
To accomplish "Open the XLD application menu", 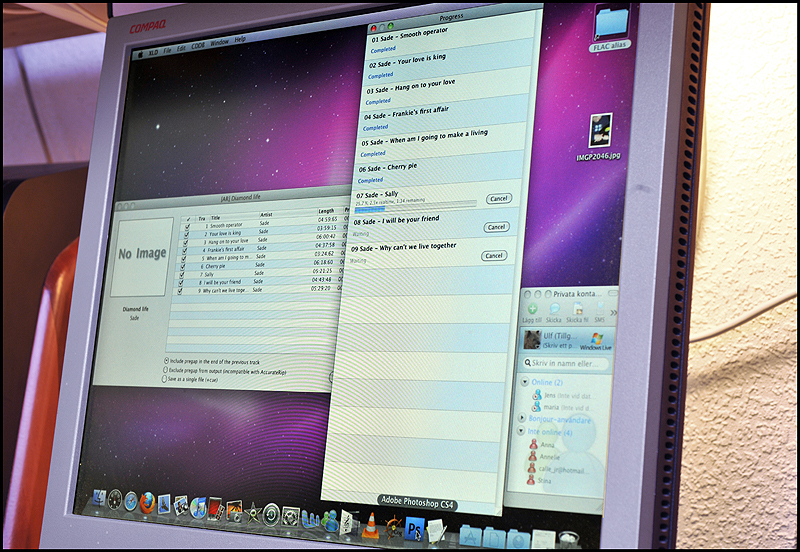I will (153, 53).
